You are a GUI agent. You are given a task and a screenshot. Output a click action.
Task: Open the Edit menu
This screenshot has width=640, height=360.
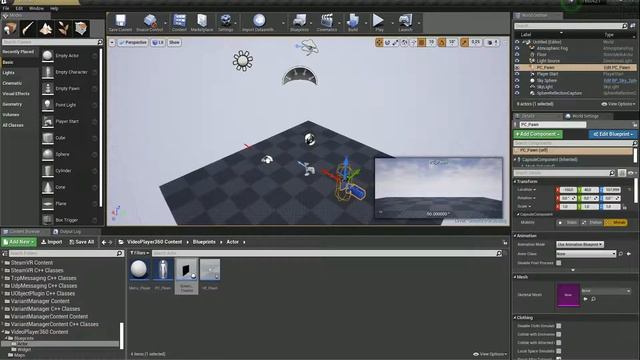(x=19, y=8)
